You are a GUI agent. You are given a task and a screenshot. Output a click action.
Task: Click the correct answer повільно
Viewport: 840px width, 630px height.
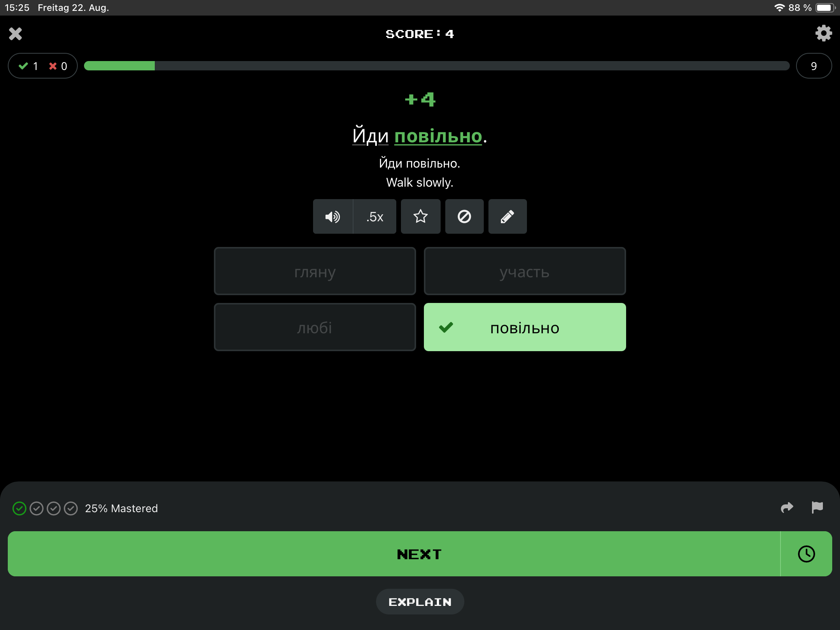(525, 327)
